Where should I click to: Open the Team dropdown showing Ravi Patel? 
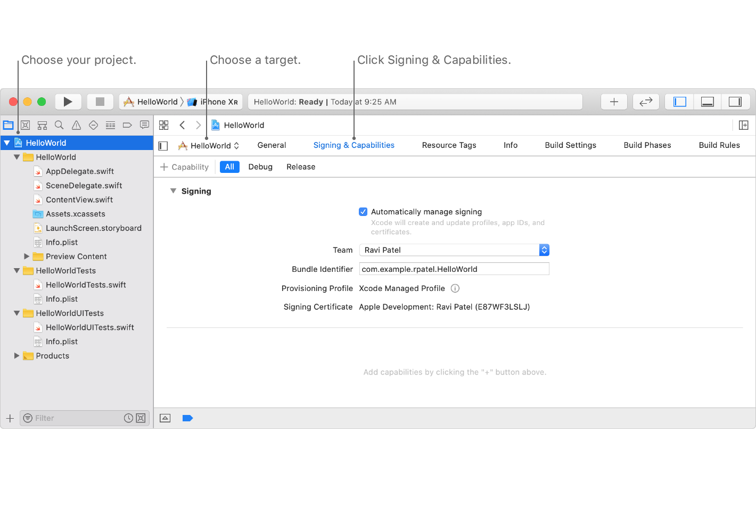point(454,250)
